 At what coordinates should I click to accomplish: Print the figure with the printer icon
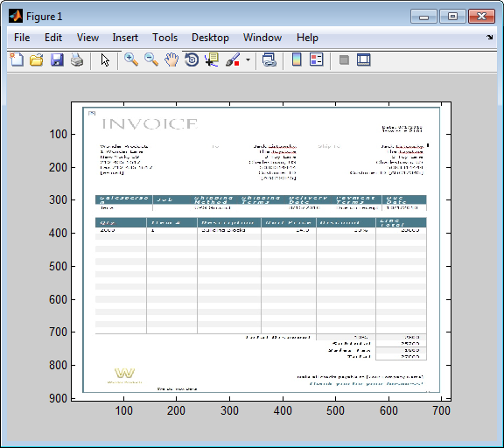tap(77, 59)
